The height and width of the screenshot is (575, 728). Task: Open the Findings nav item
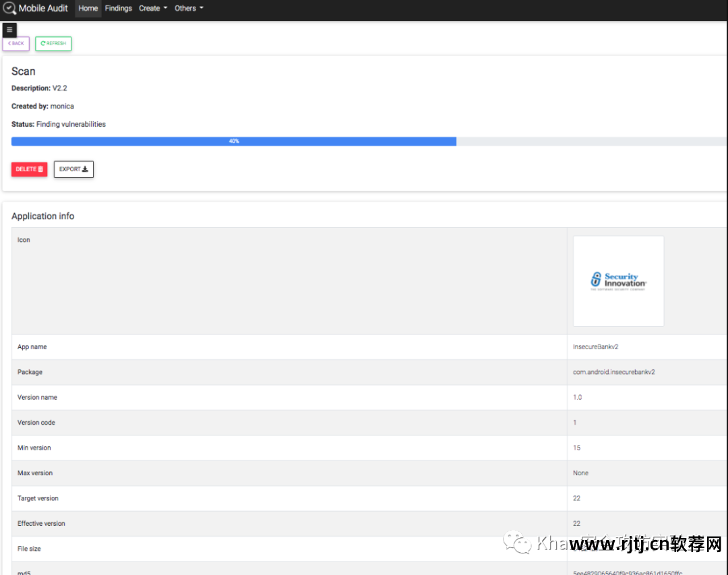119,8
